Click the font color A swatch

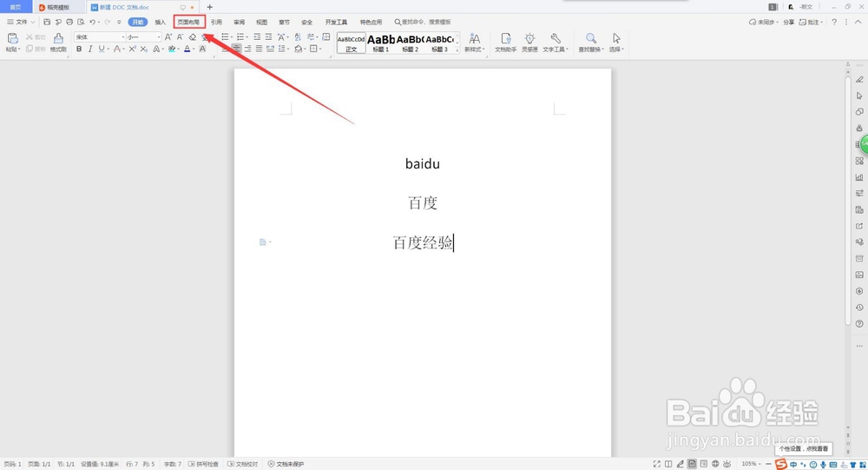187,49
